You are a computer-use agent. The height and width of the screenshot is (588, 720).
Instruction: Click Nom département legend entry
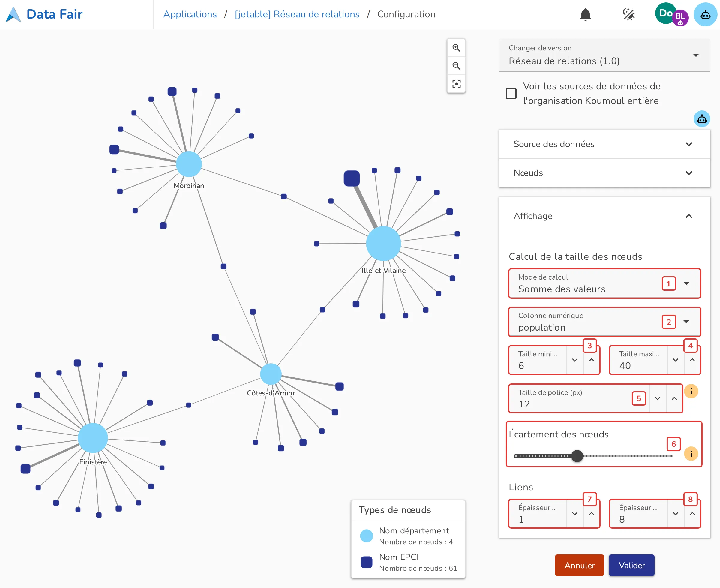point(408,536)
